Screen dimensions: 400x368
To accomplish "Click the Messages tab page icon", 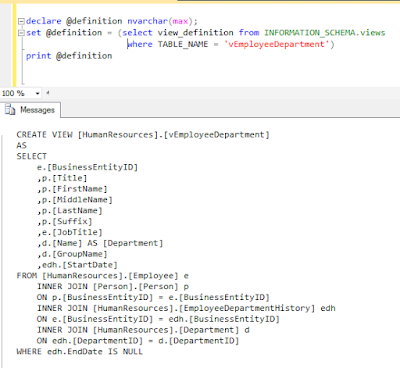I will click(x=10, y=110).
